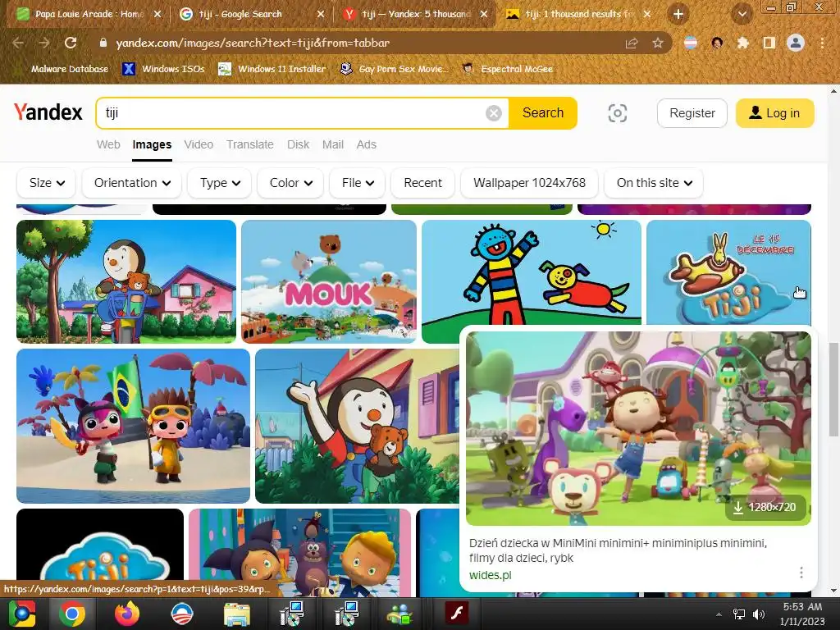The width and height of the screenshot is (840, 630).
Task: Open the three-dot menu in image preview card
Action: pyautogui.click(x=801, y=572)
